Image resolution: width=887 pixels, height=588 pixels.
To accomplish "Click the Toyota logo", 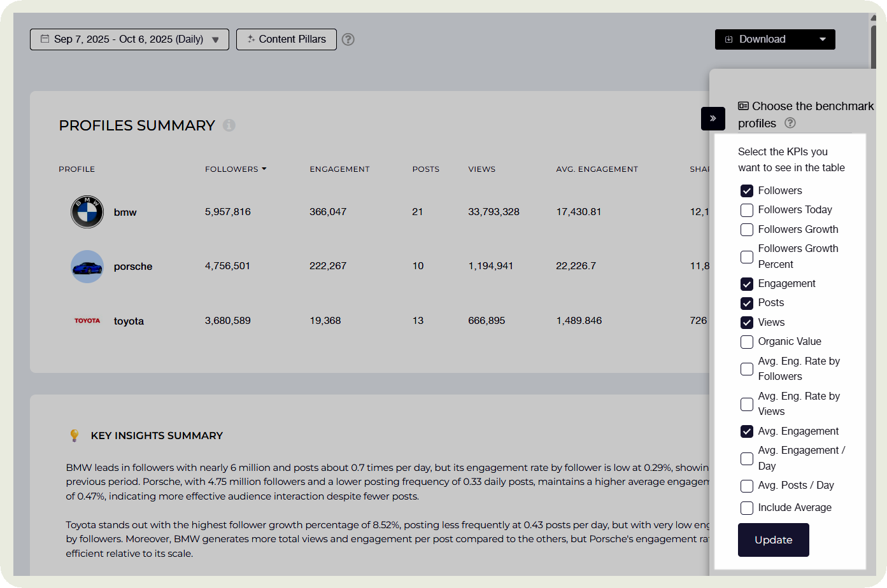I will 87,321.
